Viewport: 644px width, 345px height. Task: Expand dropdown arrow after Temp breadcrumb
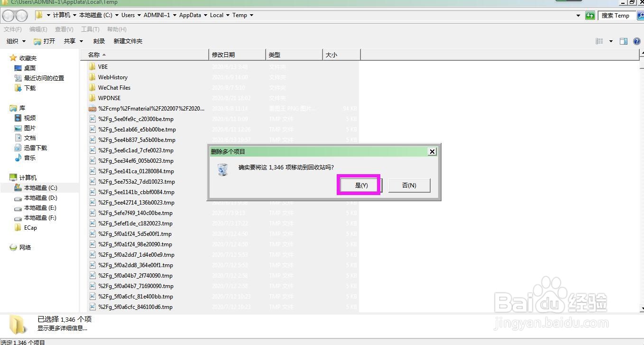[251, 15]
